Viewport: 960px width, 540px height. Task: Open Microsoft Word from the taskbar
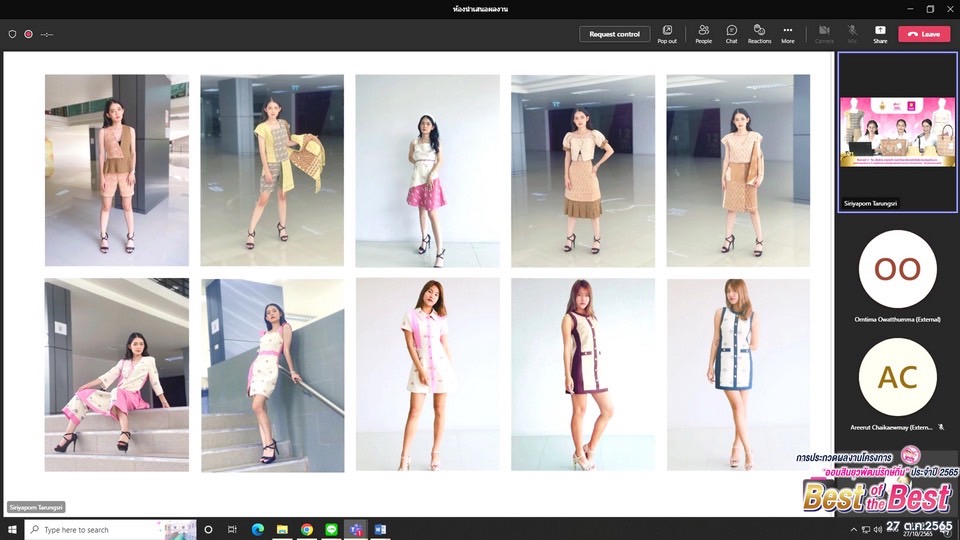click(x=380, y=529)
